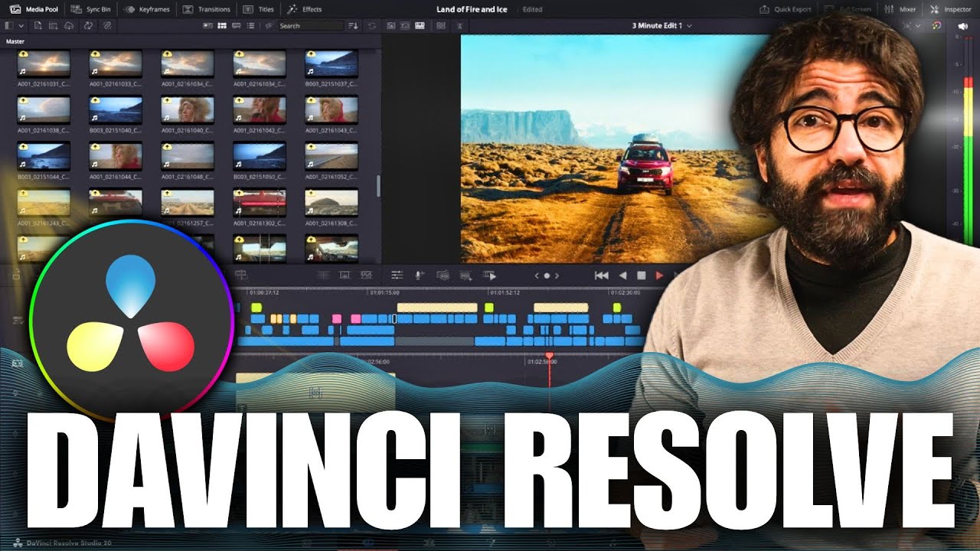Stop playback with the stop button

pos(642,275)
